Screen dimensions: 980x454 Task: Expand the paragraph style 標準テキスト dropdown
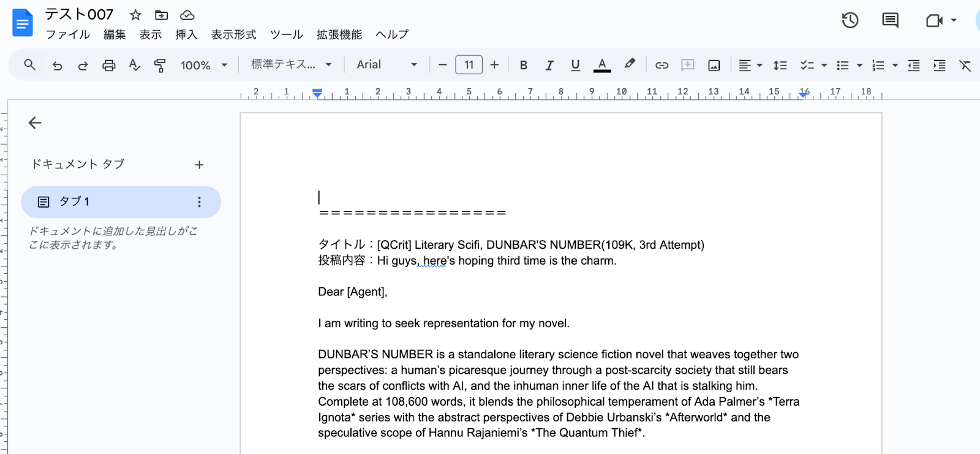(291, 65)
